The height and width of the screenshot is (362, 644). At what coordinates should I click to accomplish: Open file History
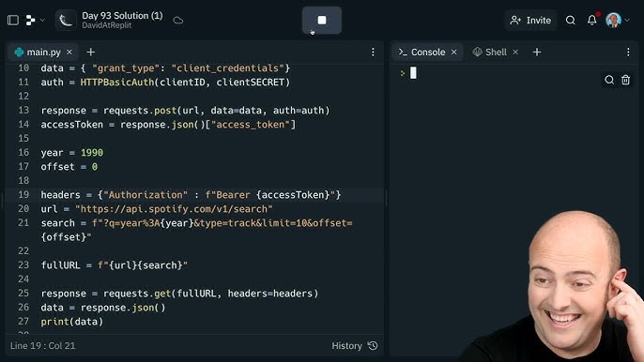355,345
